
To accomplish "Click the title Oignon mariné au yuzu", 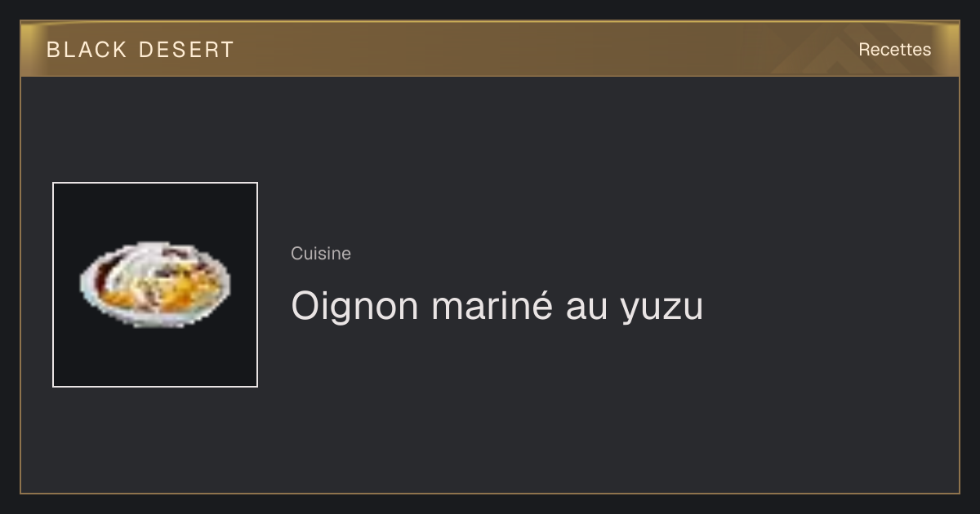I will pos(497,307).
